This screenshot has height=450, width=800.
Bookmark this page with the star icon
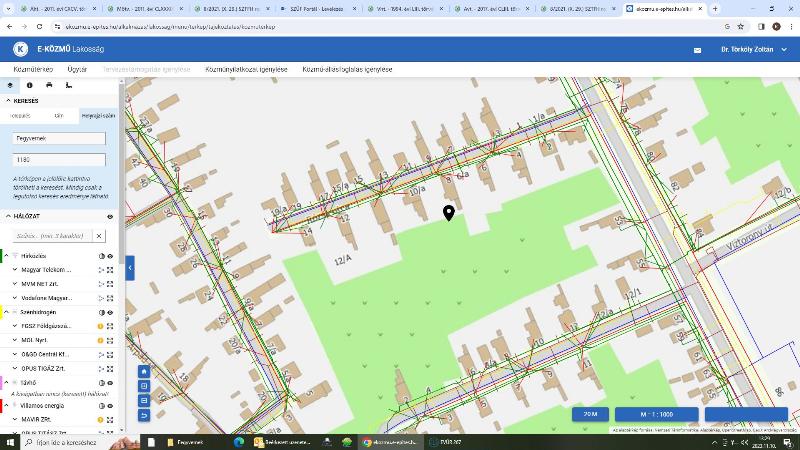pyautogui.click(x=741, y=27)
